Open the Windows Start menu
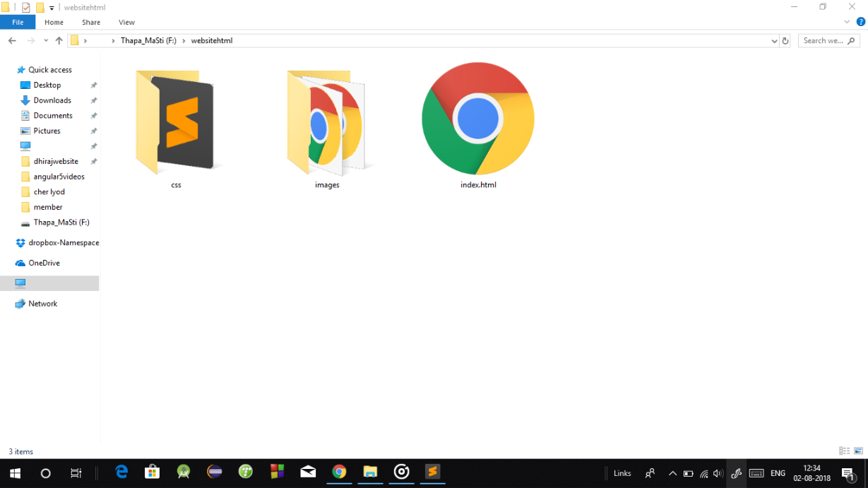Image resolution: width=868 pixels, height=488 pixels. pyautogui.click(x=15, y=473)
